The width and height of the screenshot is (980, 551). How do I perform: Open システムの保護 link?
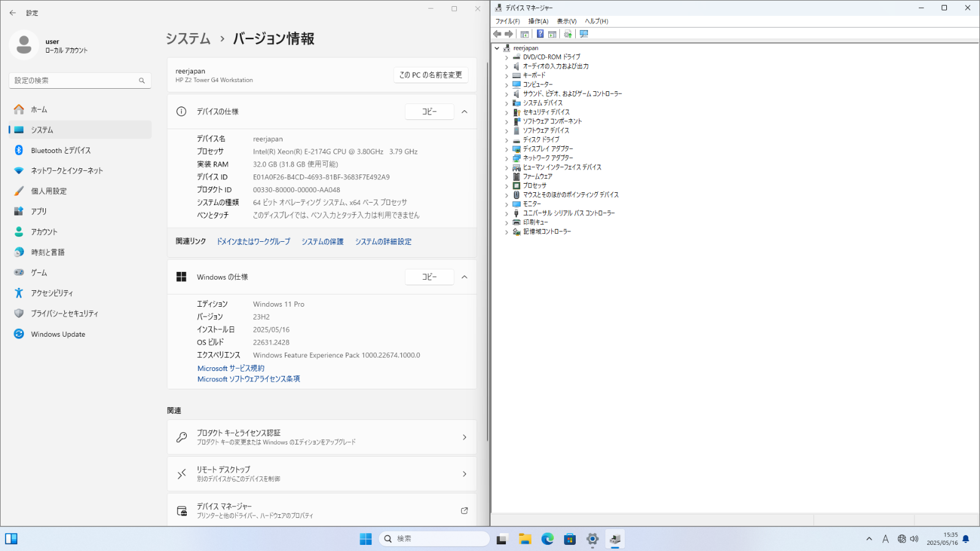322,242
